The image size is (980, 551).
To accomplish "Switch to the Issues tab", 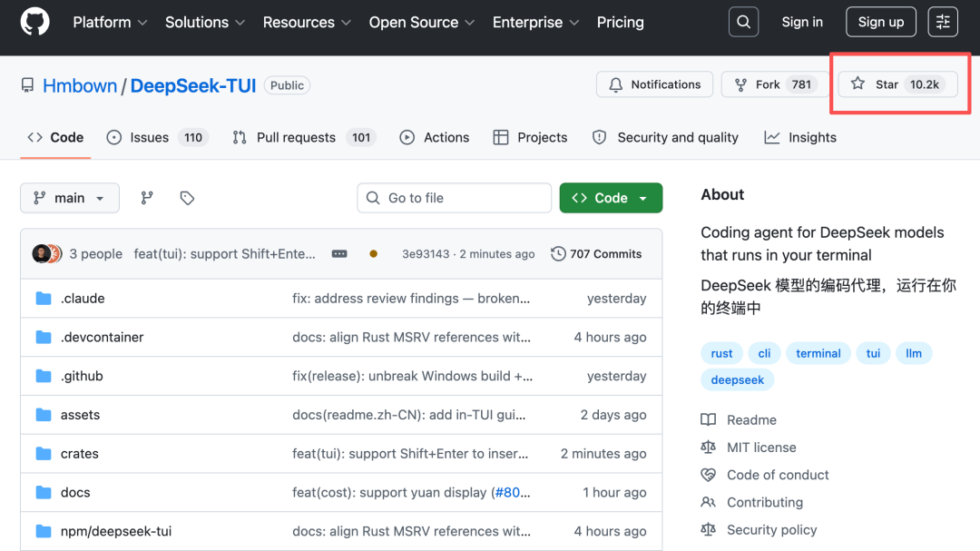I will coord(158,138).
